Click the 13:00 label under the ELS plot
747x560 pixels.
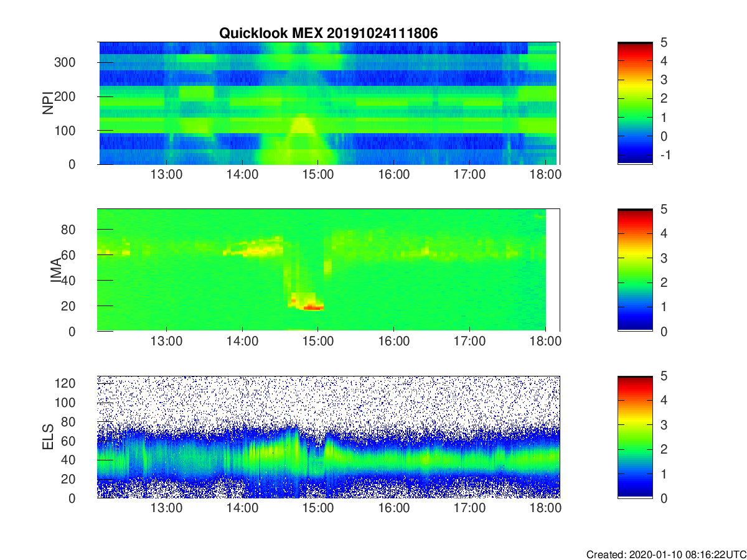(x=166, y=509)
